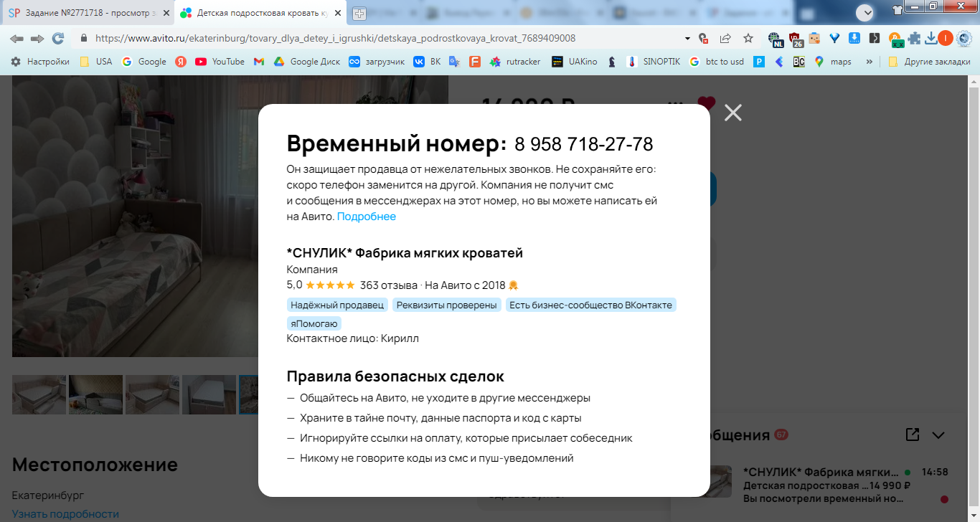Open the Google Translate bookmark icon
The width and height of the screenshot is (980, 522).
tap(454, 62)
